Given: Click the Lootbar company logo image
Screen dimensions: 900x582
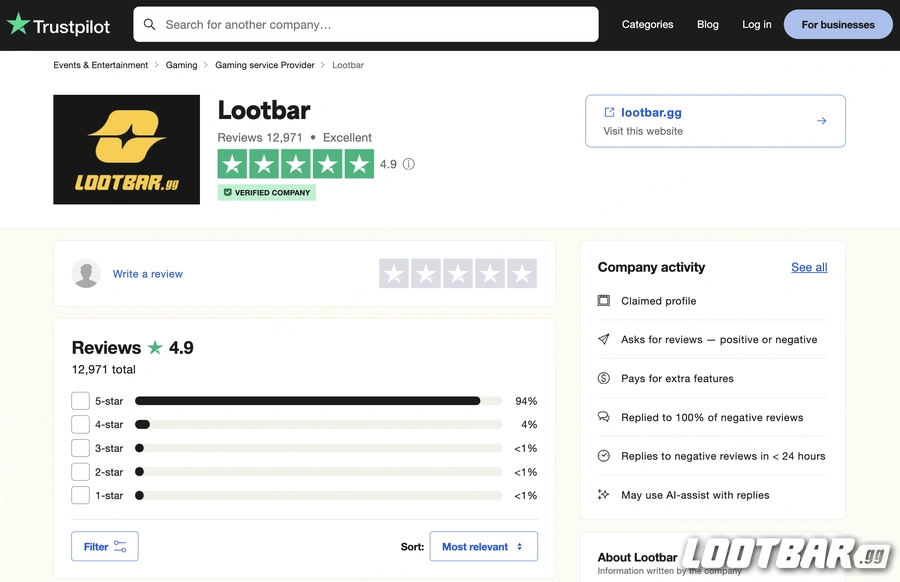Looking at the screenshot, I should point(126,149).
